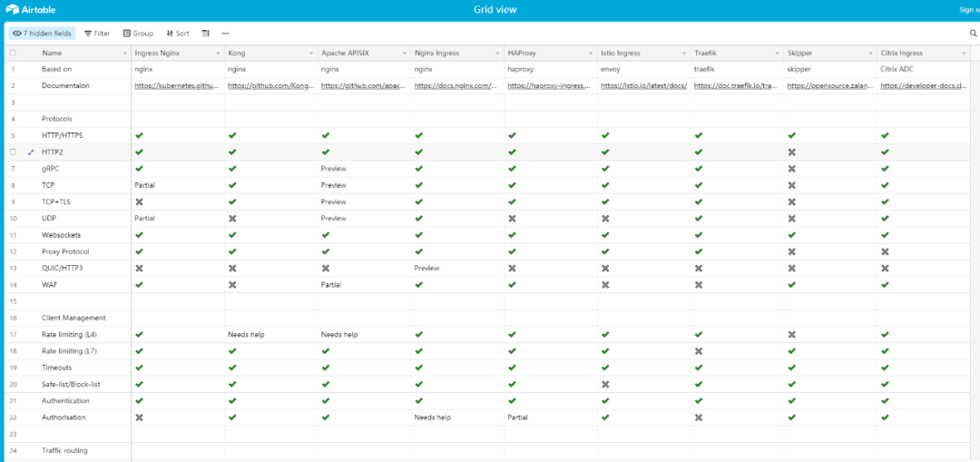The image size is (980, 462).
Task: Open the Traefik column dropdown
Action: [778, 54]
